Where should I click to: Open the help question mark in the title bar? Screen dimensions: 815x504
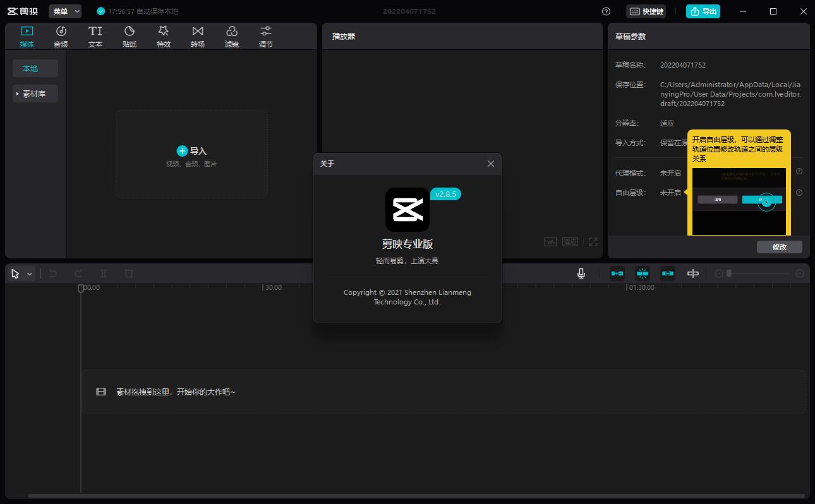606,11
